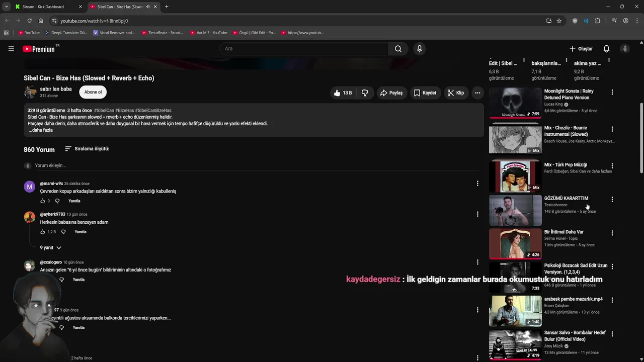Screen dimensions: 644x362
Task: Dislike the @ayberk9783 comment
Action: pos(63,232)
